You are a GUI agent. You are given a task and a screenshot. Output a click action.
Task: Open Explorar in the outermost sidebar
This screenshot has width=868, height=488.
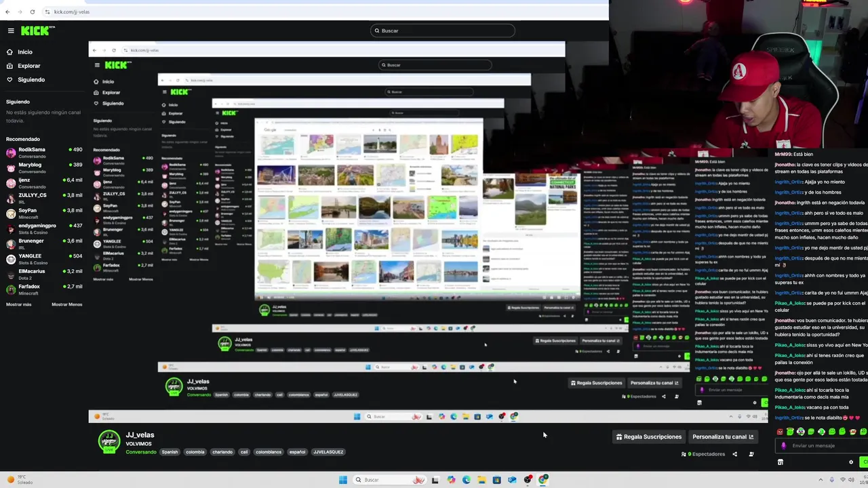(x=23, y=66)
